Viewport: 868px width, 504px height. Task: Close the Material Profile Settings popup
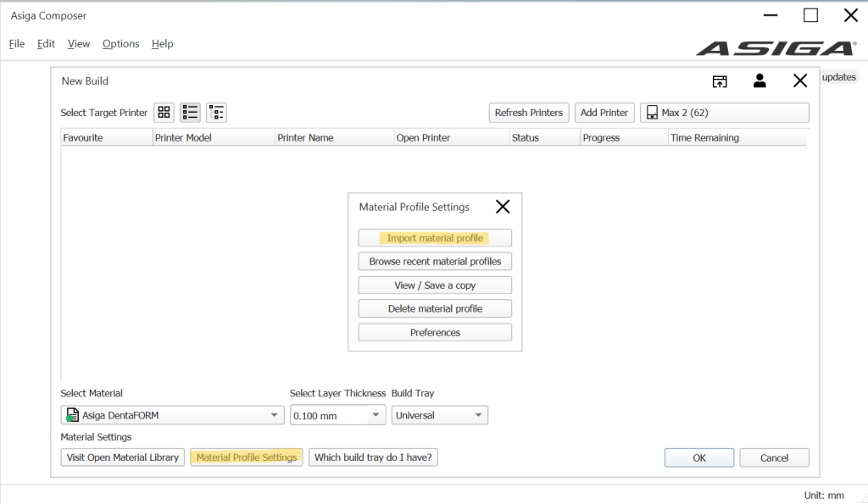point(503,207)
